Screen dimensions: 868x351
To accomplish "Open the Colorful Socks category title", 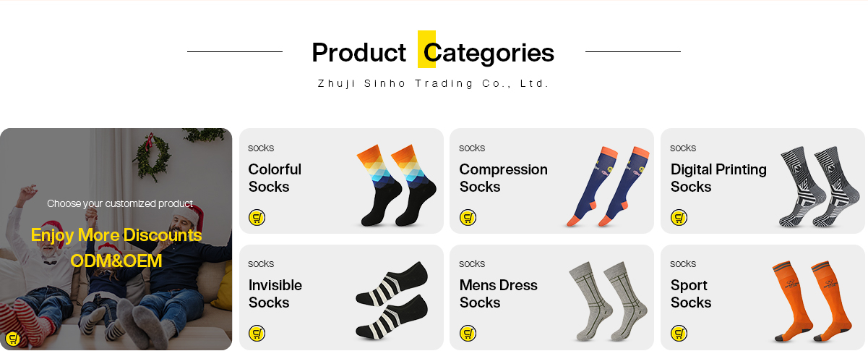I will click(x=275, y=178).
